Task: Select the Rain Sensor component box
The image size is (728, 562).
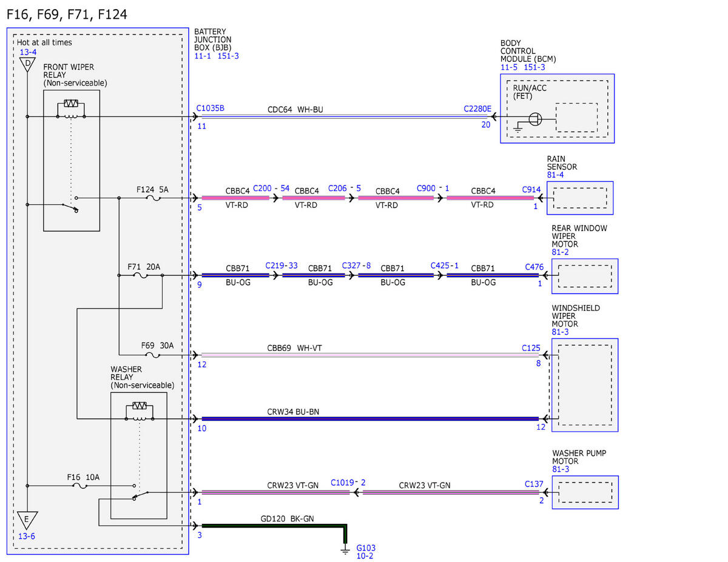Action: 580,198
